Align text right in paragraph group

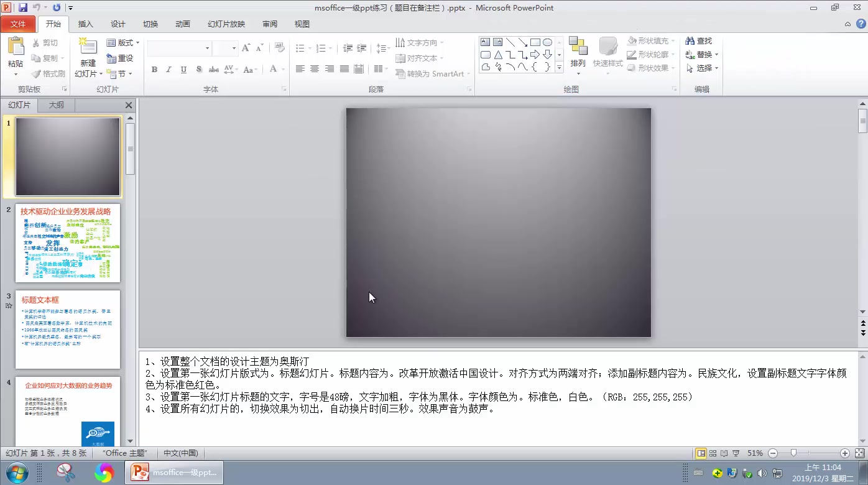coord(330,69)
